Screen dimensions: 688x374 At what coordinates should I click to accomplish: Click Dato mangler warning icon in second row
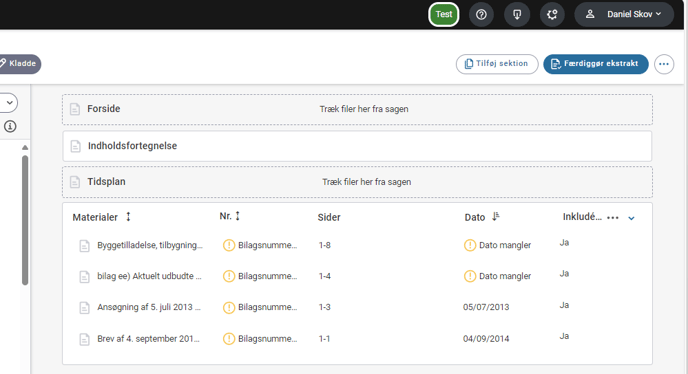(469, 276)
